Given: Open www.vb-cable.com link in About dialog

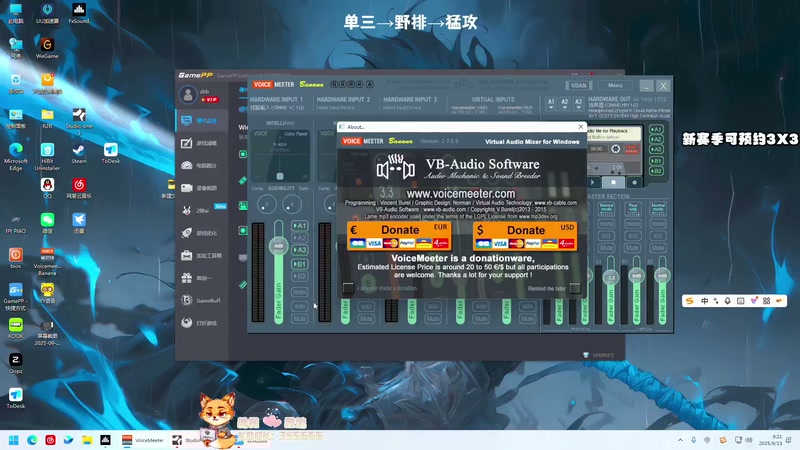Looking at the screenshot, I should (x=555, y=203).
